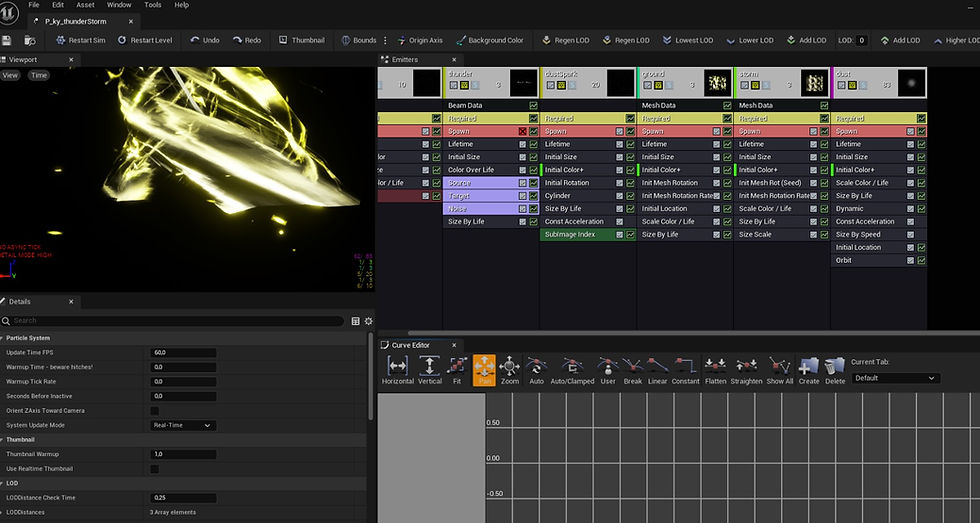This screenshot has width=980, height=523.
Task: Go to Lower LOD
Action: point(749,40)
